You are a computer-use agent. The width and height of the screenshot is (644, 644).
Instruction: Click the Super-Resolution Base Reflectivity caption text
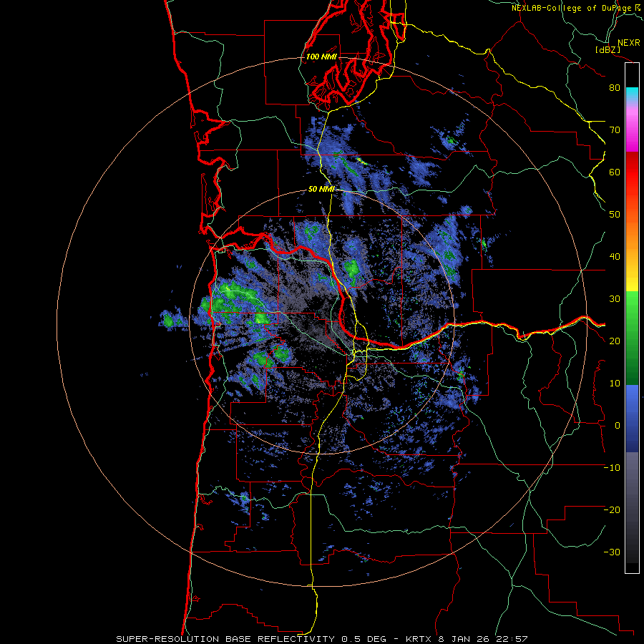[x=321, y=639]
